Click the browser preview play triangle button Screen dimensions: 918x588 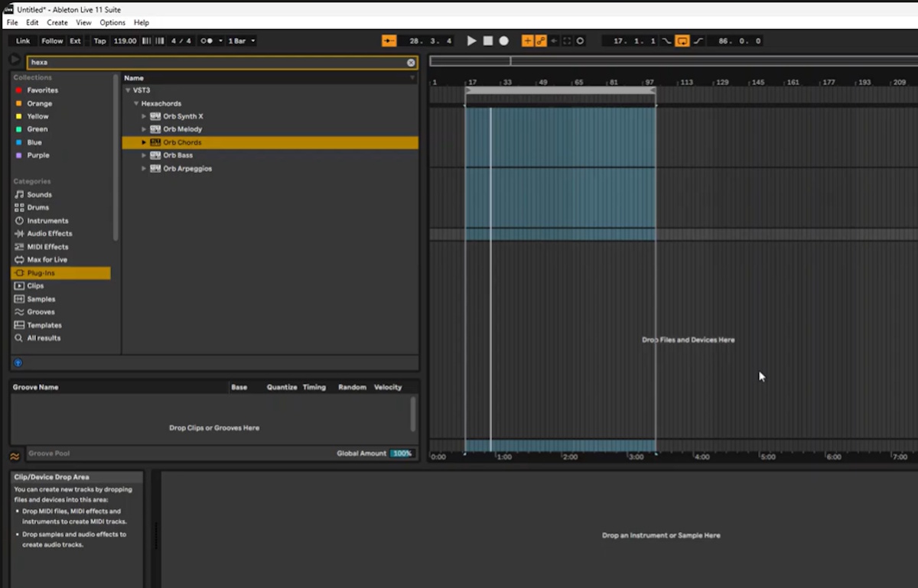click(15, 59)
